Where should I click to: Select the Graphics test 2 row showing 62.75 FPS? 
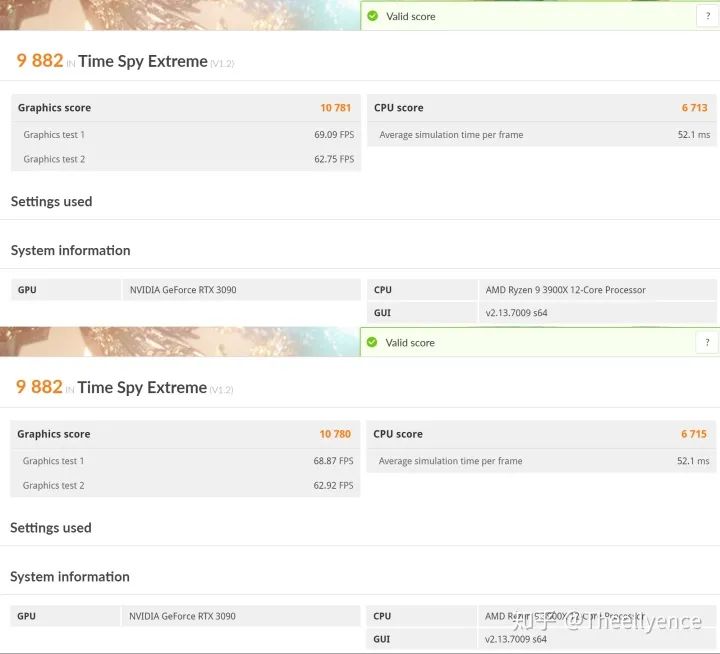tap(186, 159)
